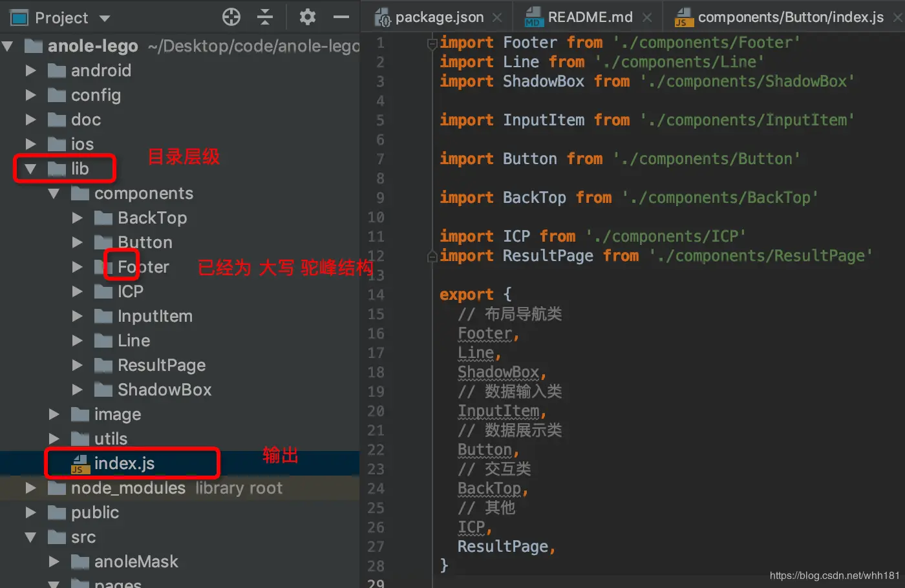
Task: Click './components/InputItem' import path
Action: pos(747,120)
